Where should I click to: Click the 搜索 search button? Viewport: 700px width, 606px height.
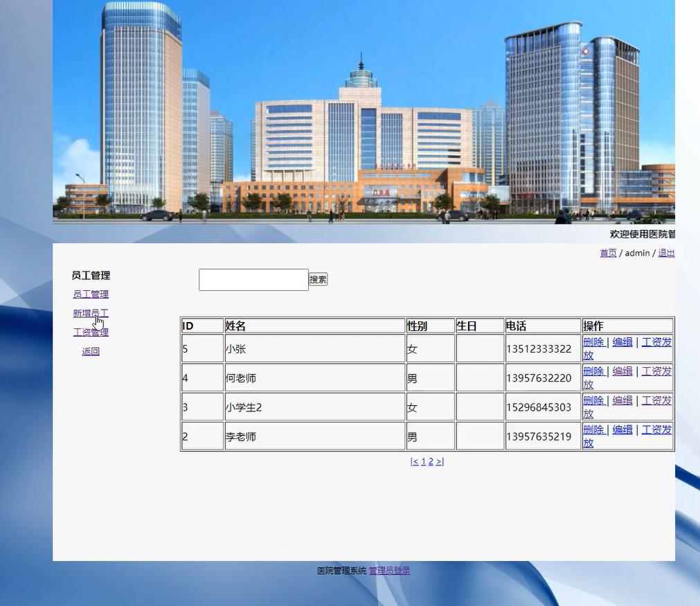(318, 280)
